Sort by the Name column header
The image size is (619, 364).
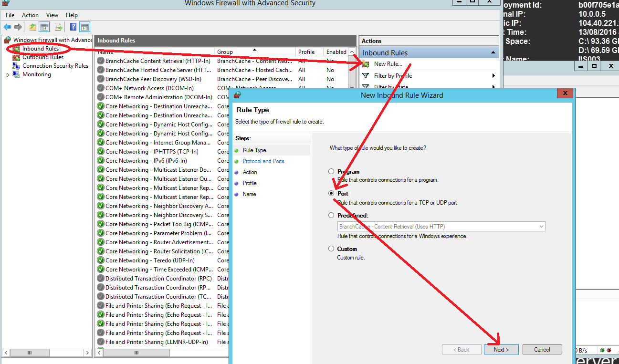[x=155, y=52]
